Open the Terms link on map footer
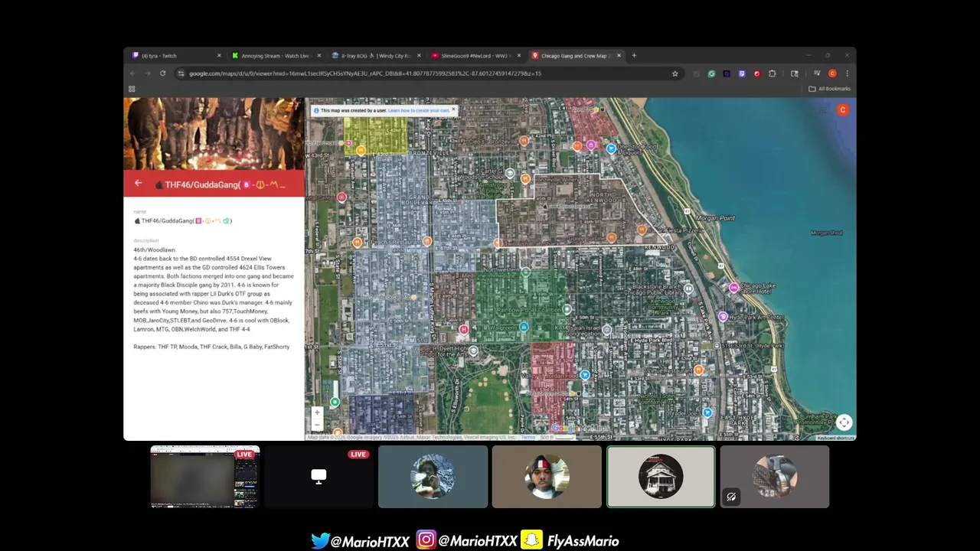This screenshot has height=551, width=980. (x=528, y=438)
